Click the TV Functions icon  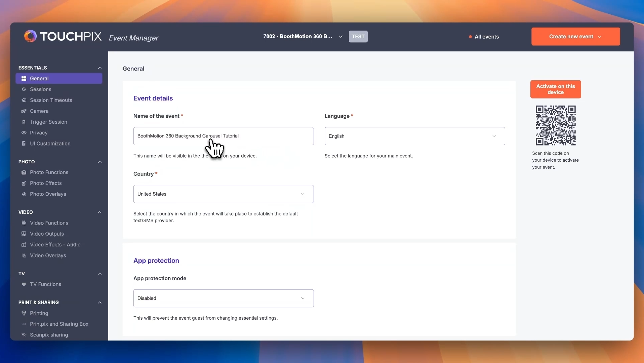(x=24, y=284)
